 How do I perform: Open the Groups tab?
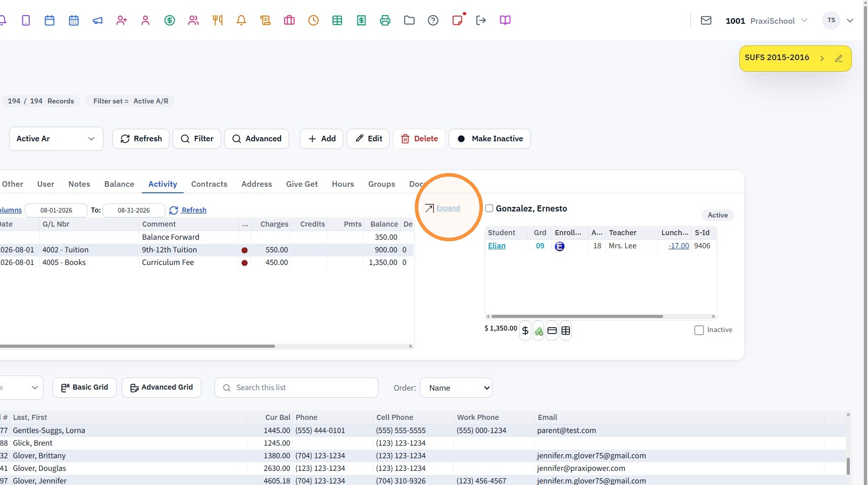(382, 184)
